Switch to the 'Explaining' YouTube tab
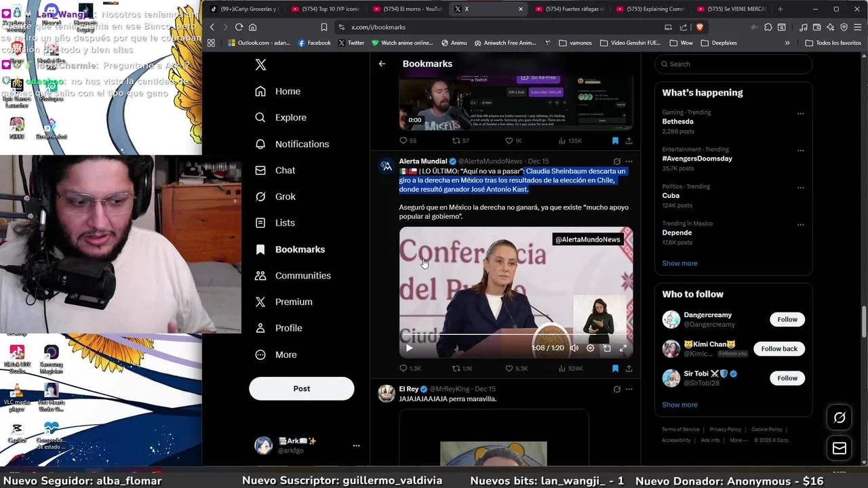This screenshot has width=868, height=488. [x=651, y=9]
